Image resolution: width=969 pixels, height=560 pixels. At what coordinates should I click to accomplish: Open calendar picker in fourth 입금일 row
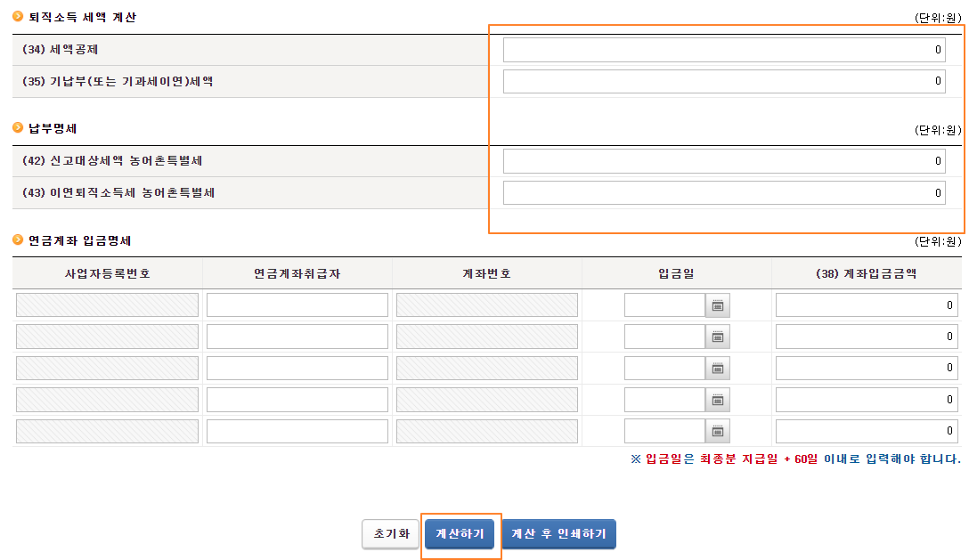[718, 400]
